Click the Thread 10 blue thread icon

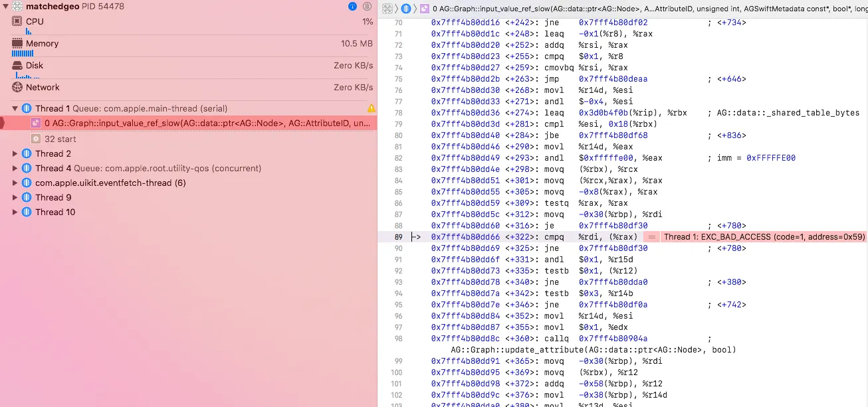pyautogui.click(x=27, y=212)
